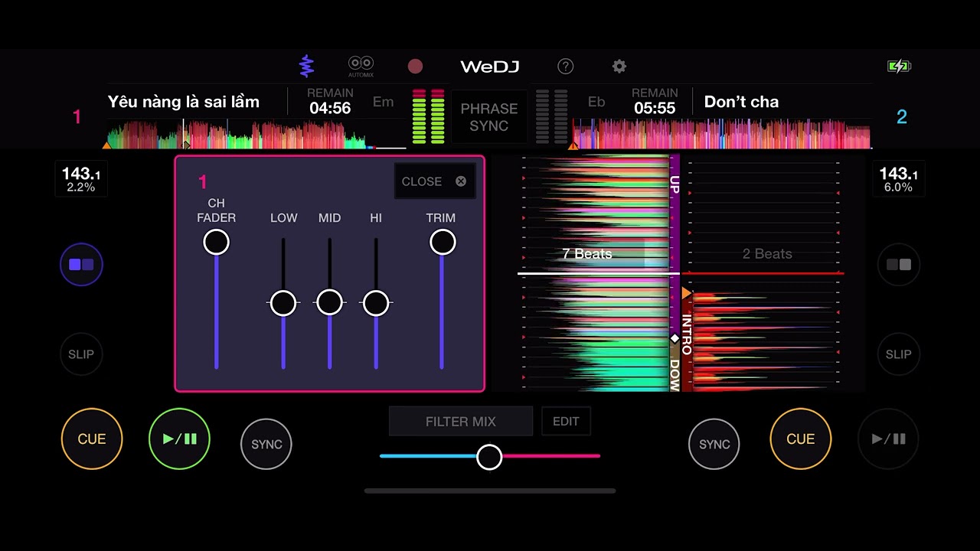Start playback on deck 2

888,439
